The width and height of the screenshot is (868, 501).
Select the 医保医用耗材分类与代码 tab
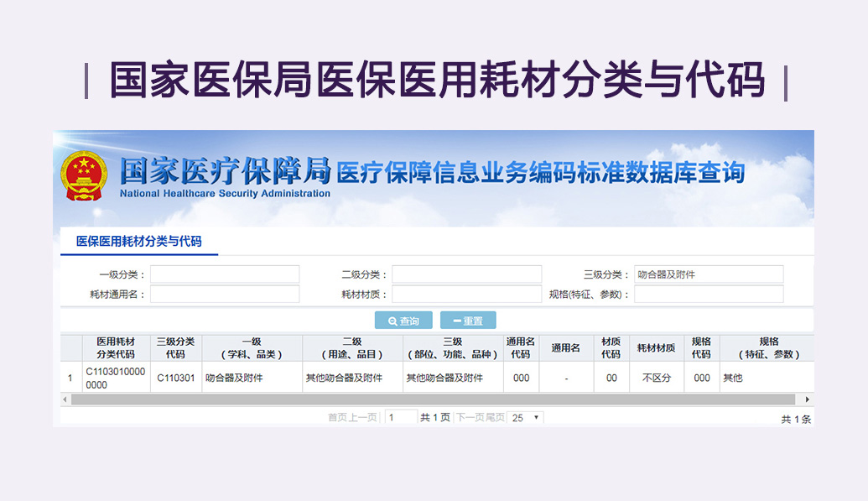tap(139, 242)
